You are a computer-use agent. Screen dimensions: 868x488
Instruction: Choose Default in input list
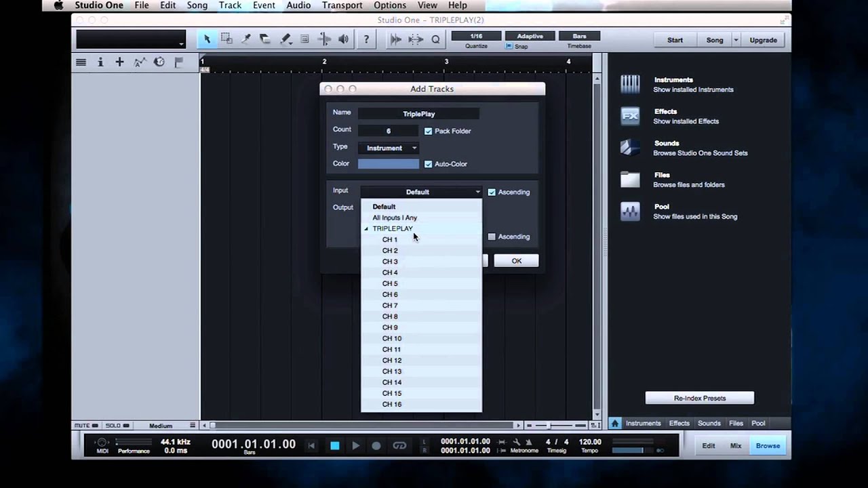[x=422, y=207]
